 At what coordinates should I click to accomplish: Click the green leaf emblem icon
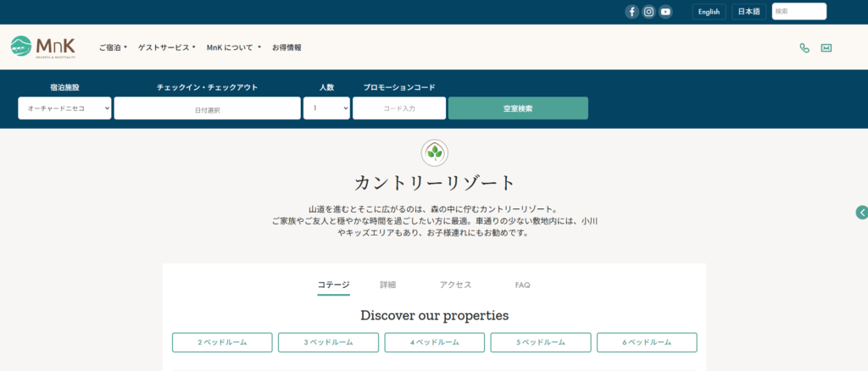pos(435,152)
